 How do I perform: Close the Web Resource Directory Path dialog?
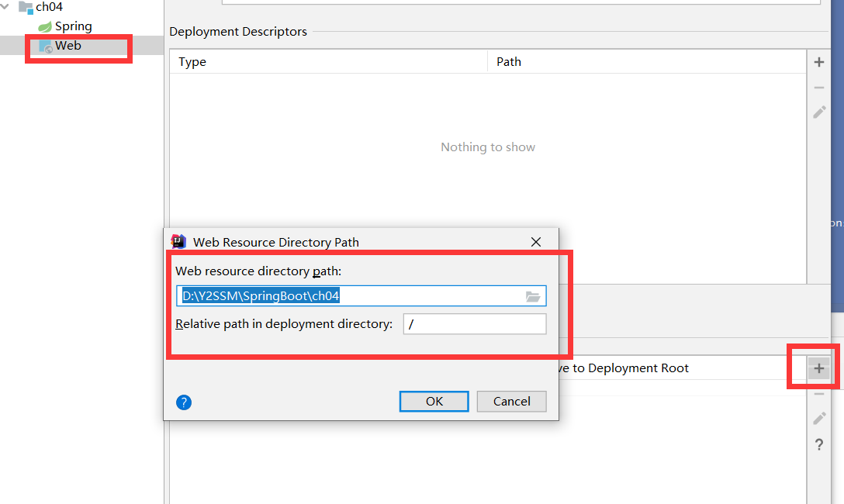point(536,242)
